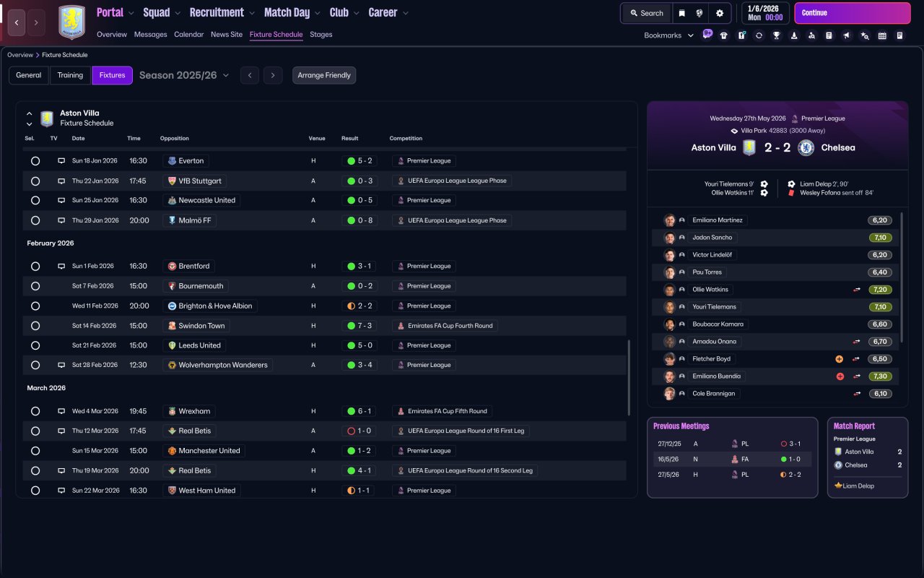Click Amadou Onana substitution arrows icon
The width and height of the screenshot is (924, 578).
pyautogui.click(x=857, y=342)
